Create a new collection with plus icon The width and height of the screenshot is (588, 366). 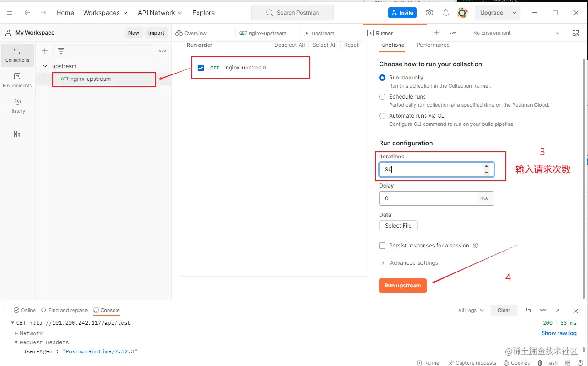pos(45,51)
